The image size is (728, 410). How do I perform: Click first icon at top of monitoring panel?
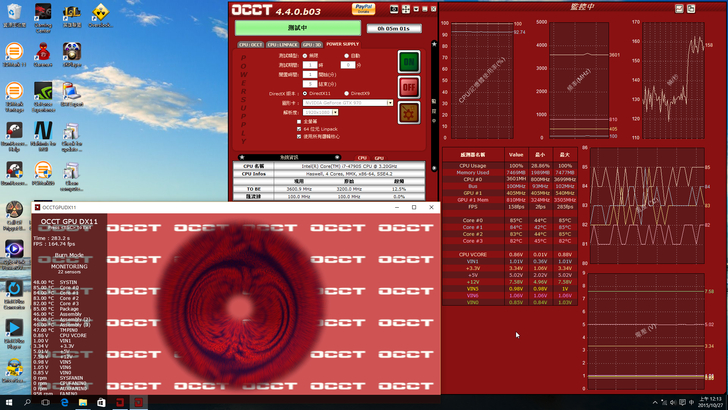pyautogui.click(x=679, y=8)
